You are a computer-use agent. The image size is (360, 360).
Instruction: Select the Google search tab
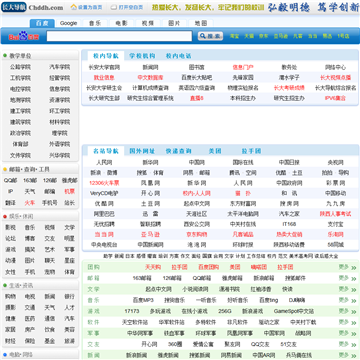pyautogui.click(x=68, y=23)
